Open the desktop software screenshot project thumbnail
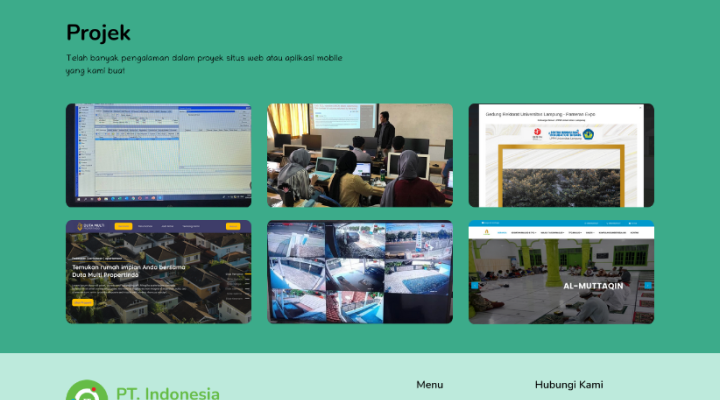 (158, 155)
